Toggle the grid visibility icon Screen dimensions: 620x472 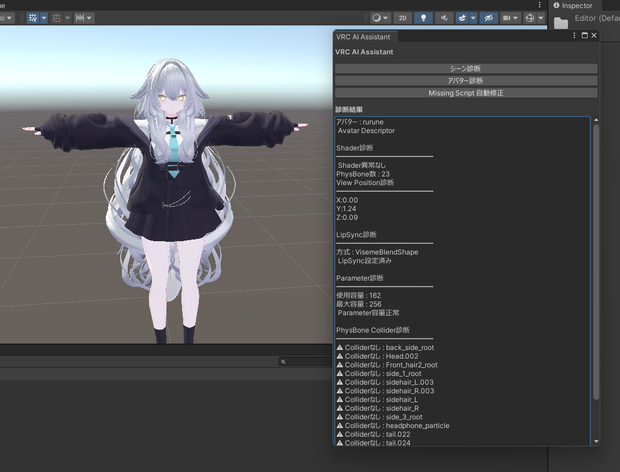[33, 18]
